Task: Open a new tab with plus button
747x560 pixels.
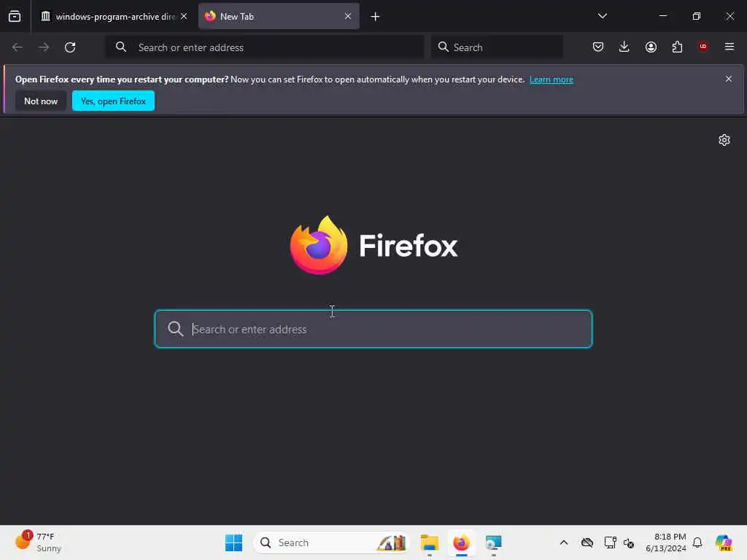Action: pos(376,17)
